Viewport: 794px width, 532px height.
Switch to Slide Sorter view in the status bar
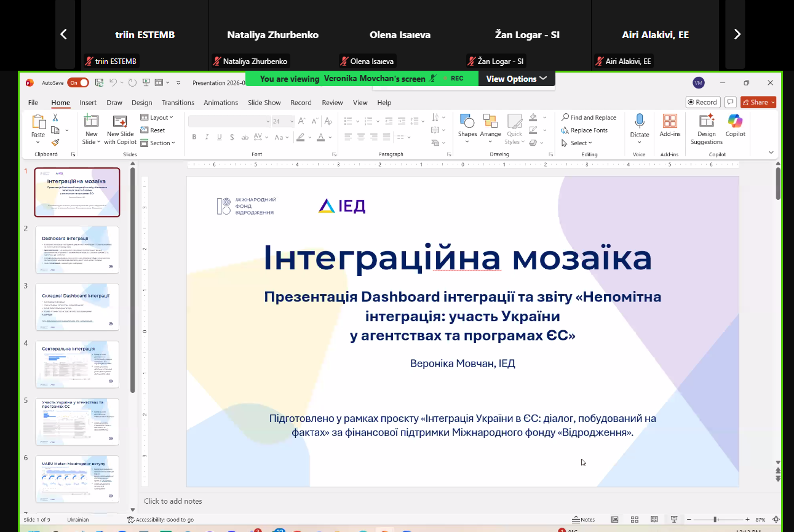tap(634, 520)
